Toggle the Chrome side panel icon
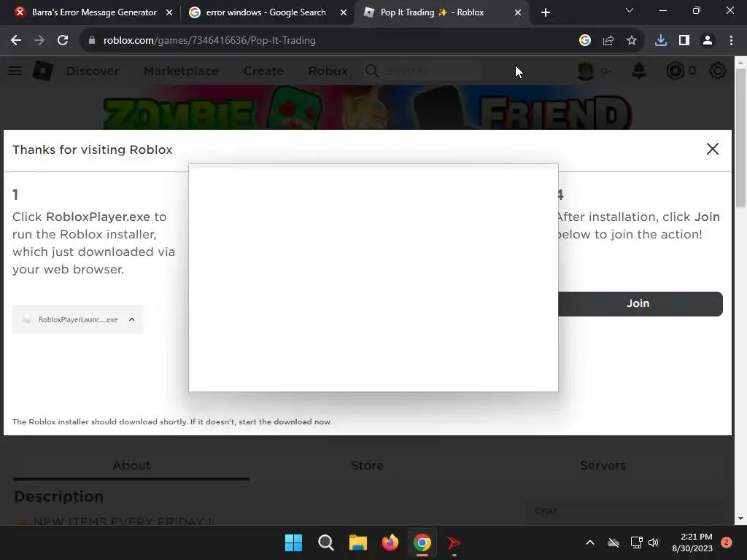This screenshot has width=747, height=560. (x=684, y=41)
